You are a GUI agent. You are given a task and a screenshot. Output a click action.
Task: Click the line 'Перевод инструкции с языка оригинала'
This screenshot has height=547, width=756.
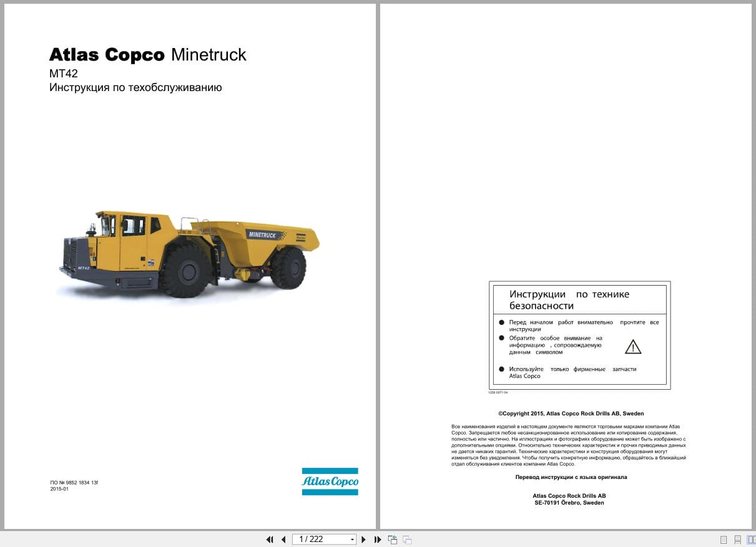(571, 477)
